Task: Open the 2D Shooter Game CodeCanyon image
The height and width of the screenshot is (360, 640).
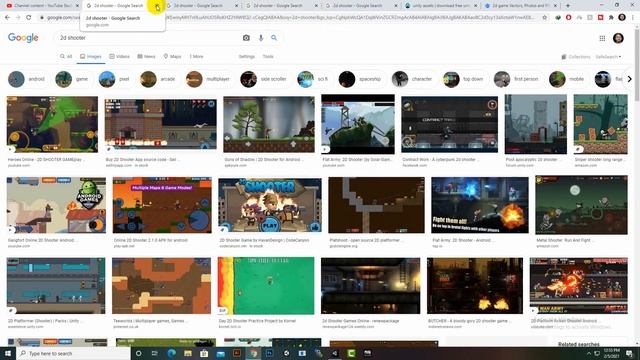Action: pyautogui.click(x=270, y=205)
